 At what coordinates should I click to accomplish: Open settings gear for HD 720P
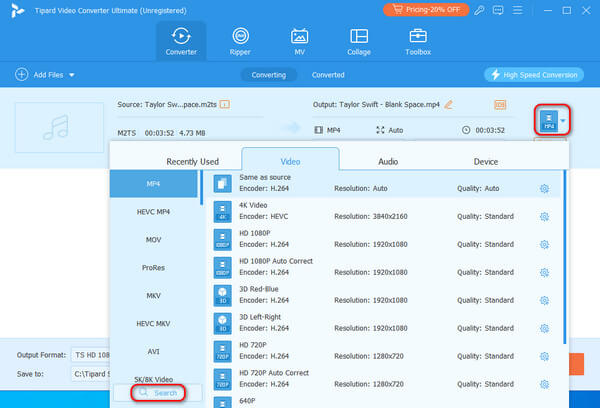click(544, 356)
